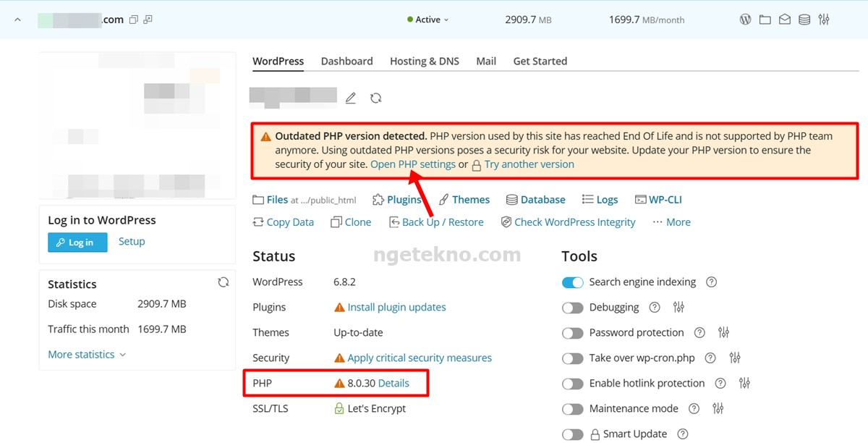Enable Password protection toggle

[x=573, y=333]
